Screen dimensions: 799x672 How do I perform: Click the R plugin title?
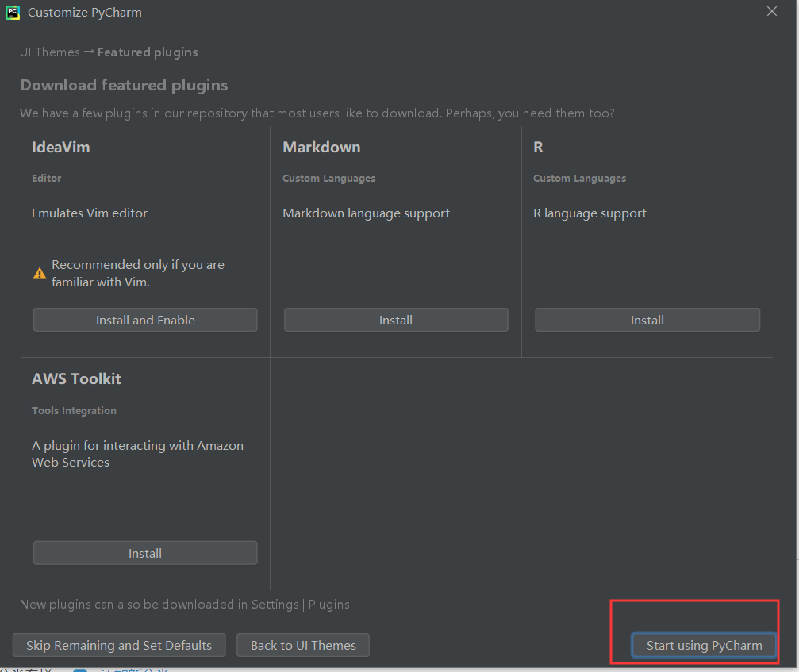pyautogui.click(x=538, y=148)
